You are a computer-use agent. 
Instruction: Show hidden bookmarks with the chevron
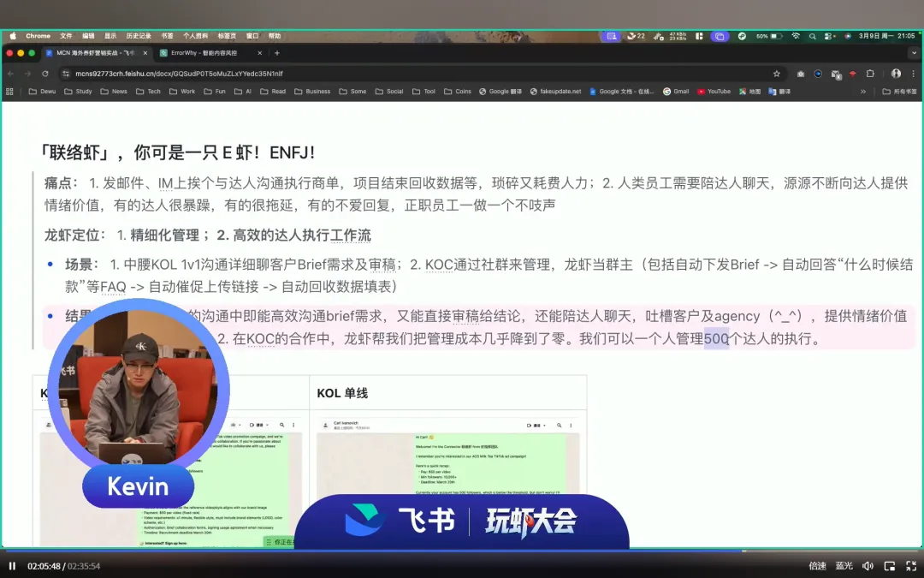click(863, 92)
